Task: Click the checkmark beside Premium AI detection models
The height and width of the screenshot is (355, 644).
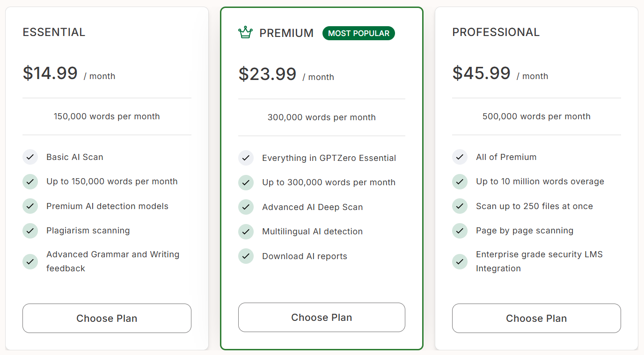Action: click(30, 206)
